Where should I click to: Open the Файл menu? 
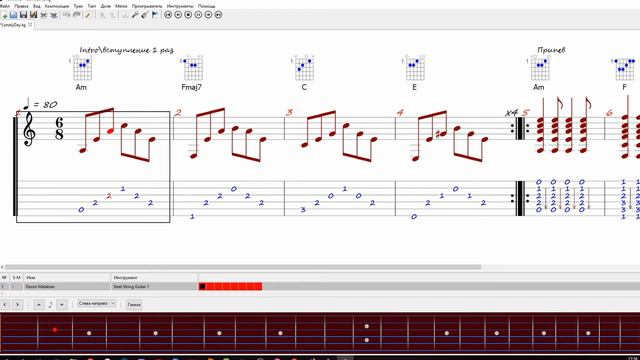tap(5, 6)
